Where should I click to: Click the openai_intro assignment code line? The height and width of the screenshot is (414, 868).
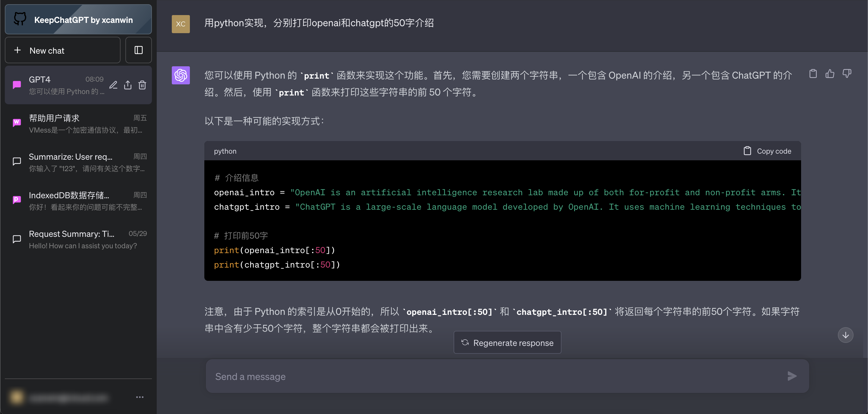(507, 192)
